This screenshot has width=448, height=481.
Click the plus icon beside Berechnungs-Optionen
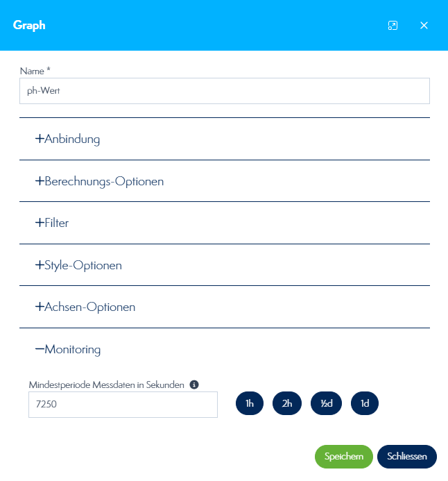[40, 181]
